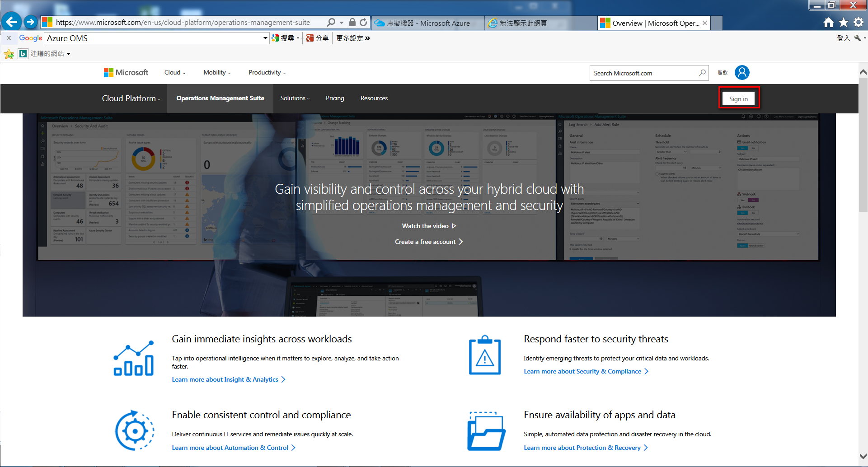The width and height of the screenshot is (868, 467).
Task: Click the Refresh icon in the address bar
Action: coord(364,22)
